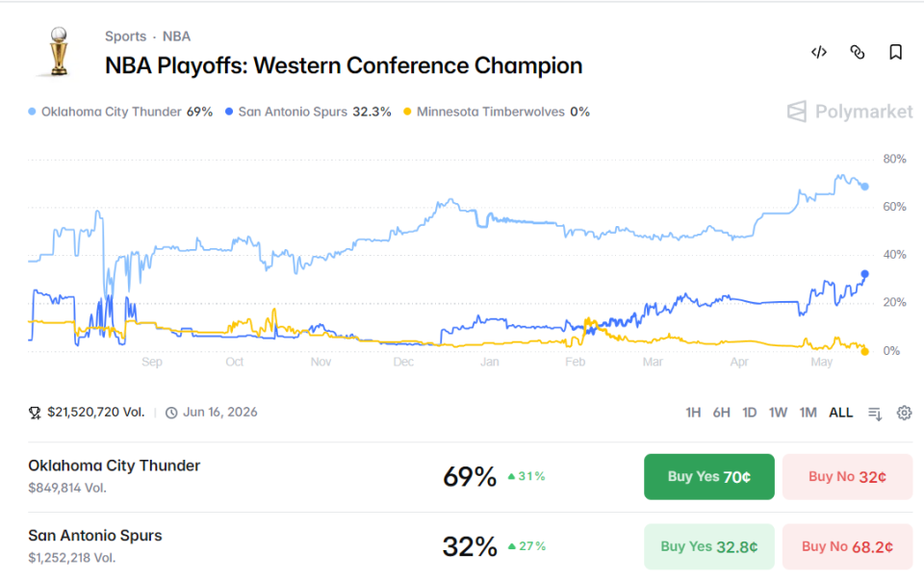The width and height of the screenshot is (924, 580).
Task: Select the ALL time range
Action: click(x=841, y=413)
